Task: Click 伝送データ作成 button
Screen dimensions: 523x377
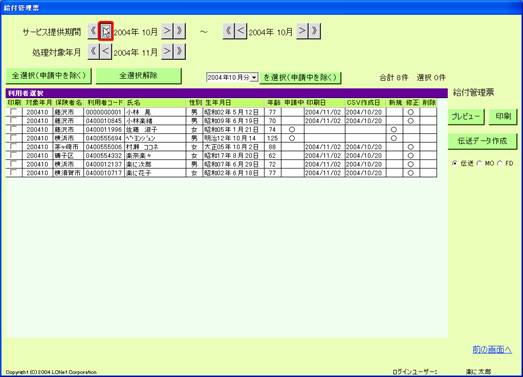Action: (482, 141)
